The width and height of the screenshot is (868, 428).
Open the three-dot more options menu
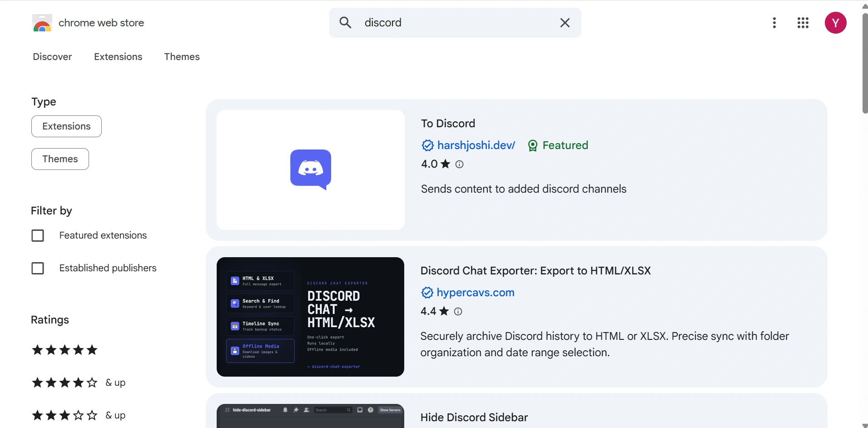coord(774,23)
